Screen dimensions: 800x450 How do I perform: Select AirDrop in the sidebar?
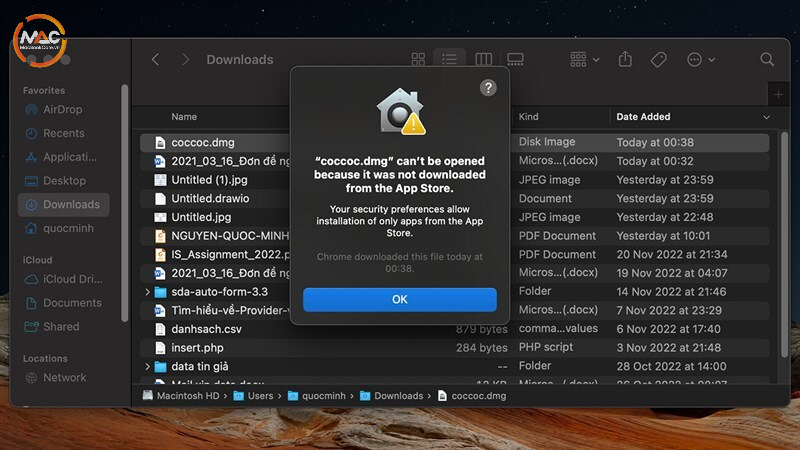[62, 109]
